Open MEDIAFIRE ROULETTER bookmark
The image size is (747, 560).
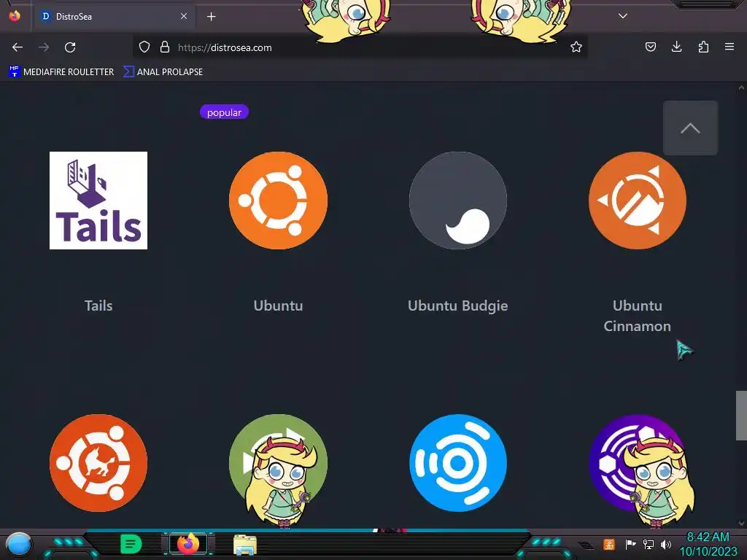pyautogui.click(x=61, y=72)
